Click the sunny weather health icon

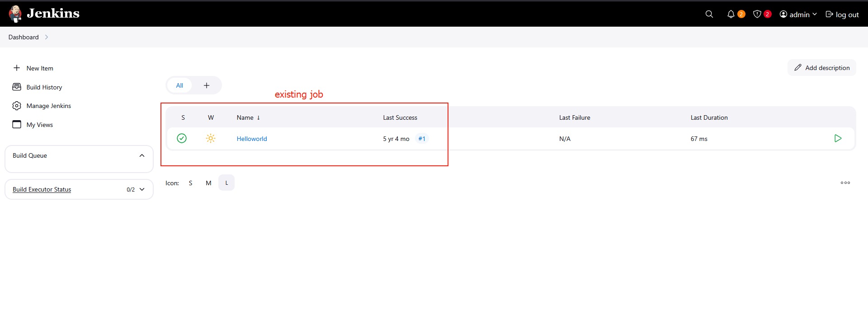tap(211, 138)
